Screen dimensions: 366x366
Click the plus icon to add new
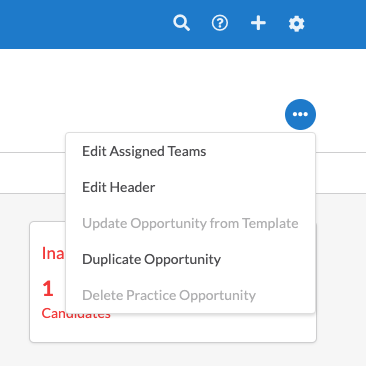[258, 23]
